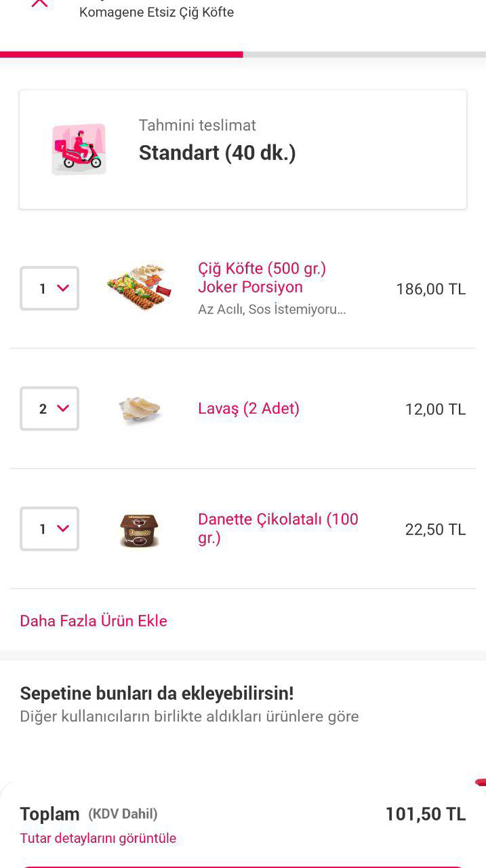Select 'Çiğ Köfte (500 gr.) Joker Porsiyon'

click(262, 277)
